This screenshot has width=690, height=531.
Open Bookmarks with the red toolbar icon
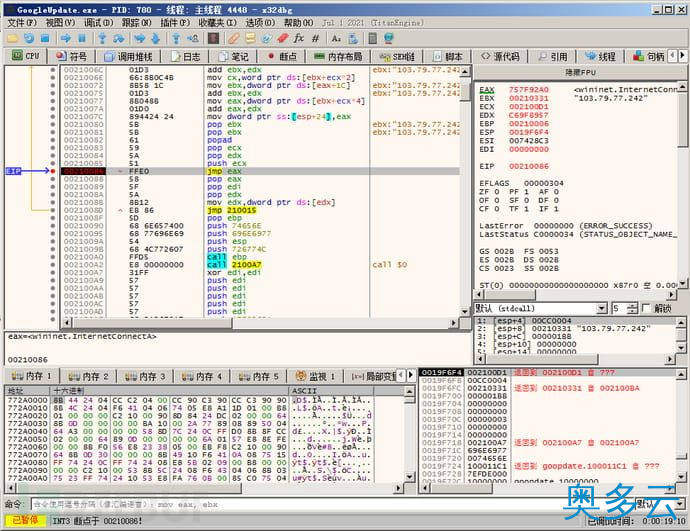point(283,38)
